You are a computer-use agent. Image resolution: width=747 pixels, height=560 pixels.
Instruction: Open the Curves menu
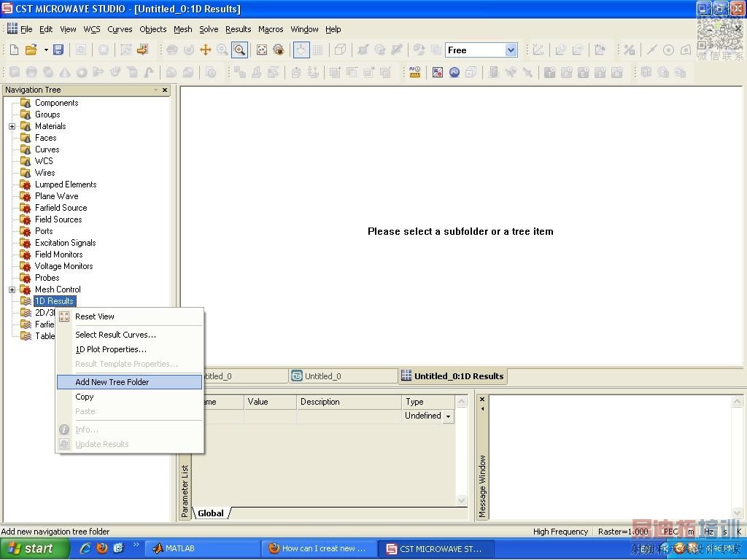(x=120, y=29)
